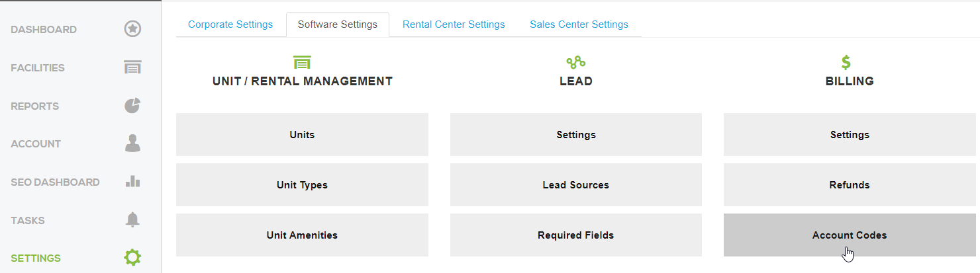The image size is (980, 273).
Task: Click the Account person icon
Action: coord(132,143)
